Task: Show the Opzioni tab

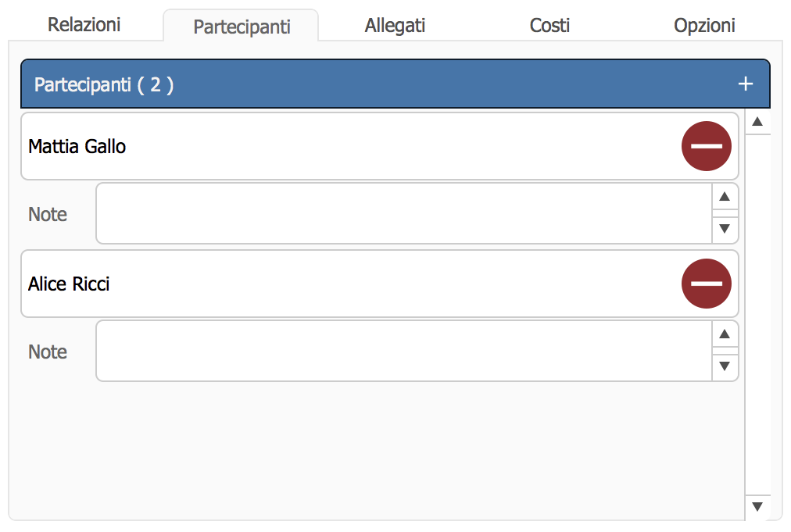Action: pos(704,25)
